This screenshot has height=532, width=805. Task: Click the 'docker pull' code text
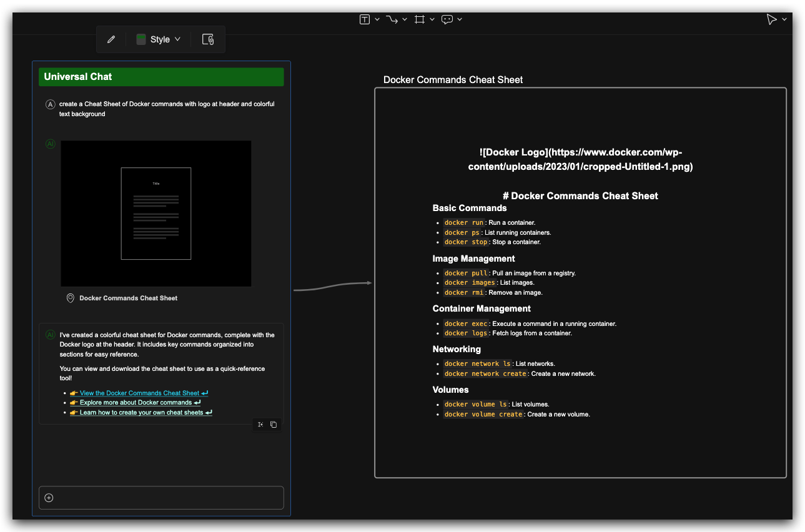[466, 273]
